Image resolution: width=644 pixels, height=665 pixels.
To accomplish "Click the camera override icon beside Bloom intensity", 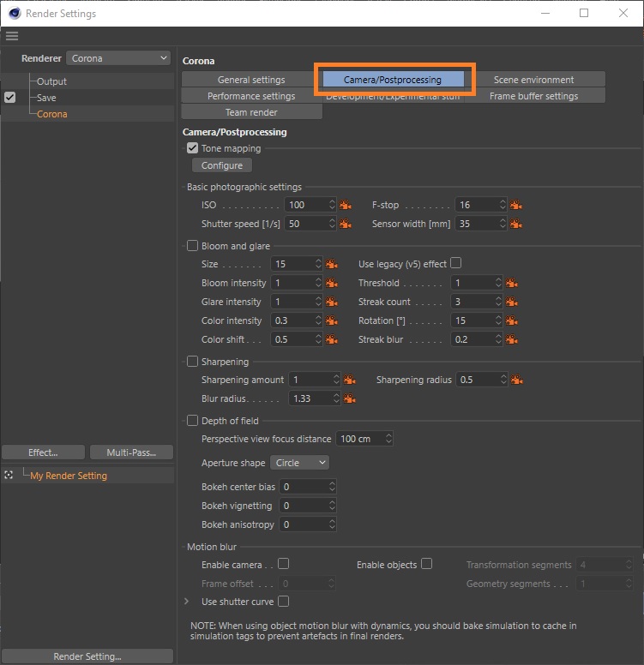I will pos(332,283).
